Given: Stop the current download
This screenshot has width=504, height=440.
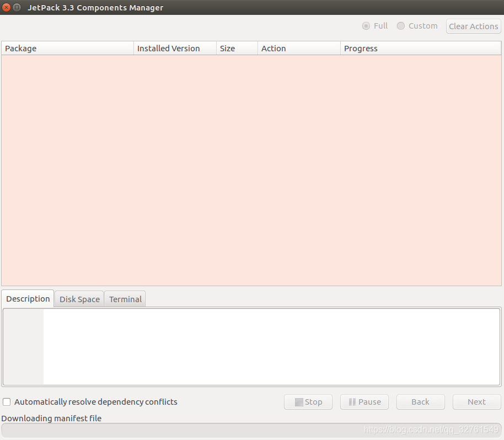Looking at the screenshot, I should pos(308,402).
